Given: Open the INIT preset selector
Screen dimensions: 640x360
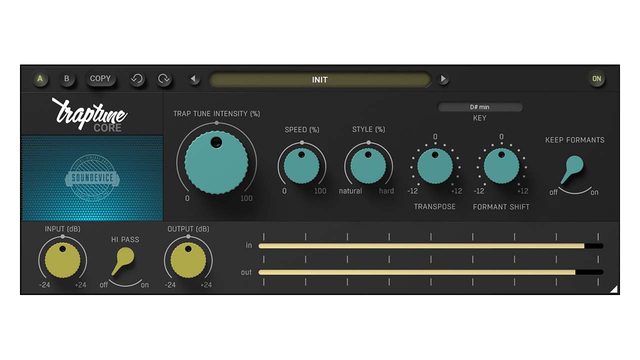Looking at the screenshot, I should 320,80.
